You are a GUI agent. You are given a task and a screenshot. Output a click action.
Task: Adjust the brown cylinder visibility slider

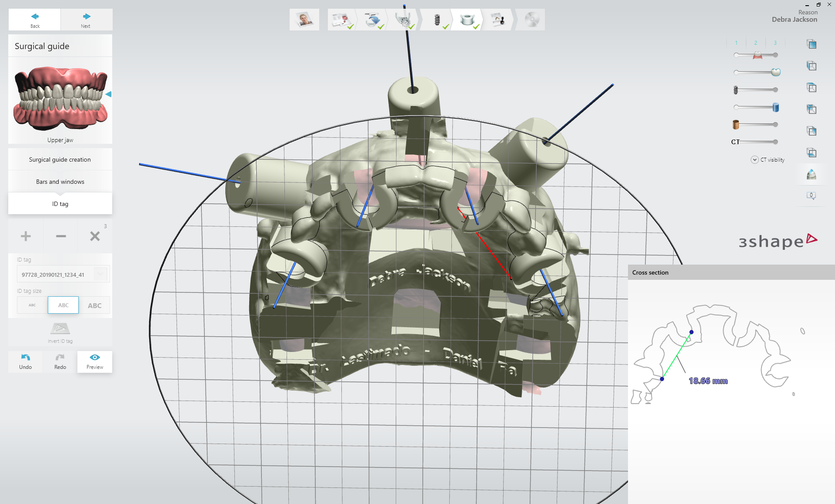(756, 125)
